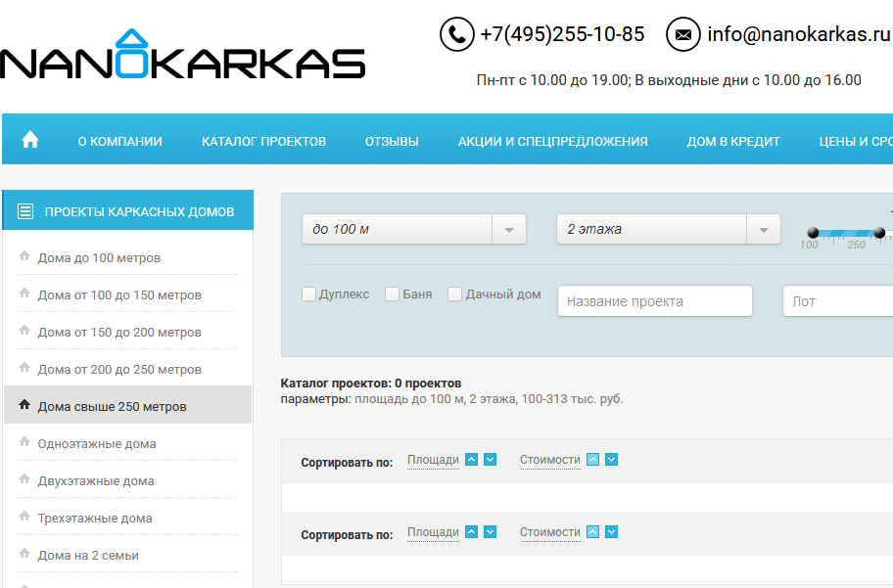Tick the Дачный дом checkbox

454,294
